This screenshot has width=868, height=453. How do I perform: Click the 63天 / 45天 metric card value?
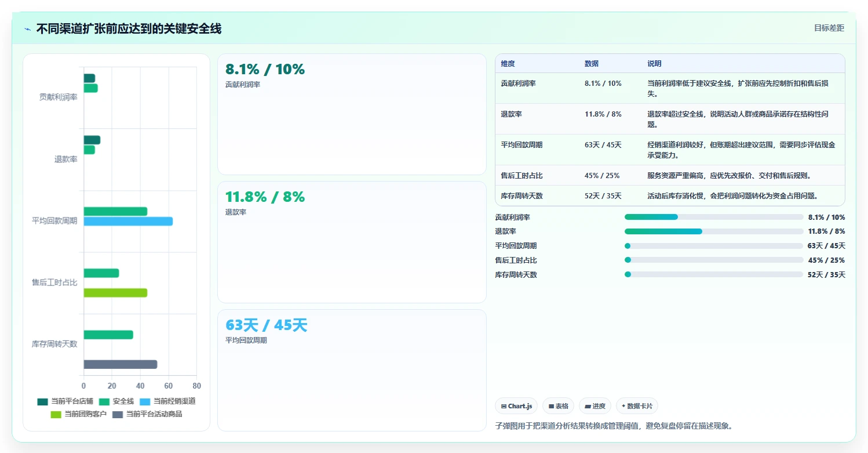coord(266,325)
